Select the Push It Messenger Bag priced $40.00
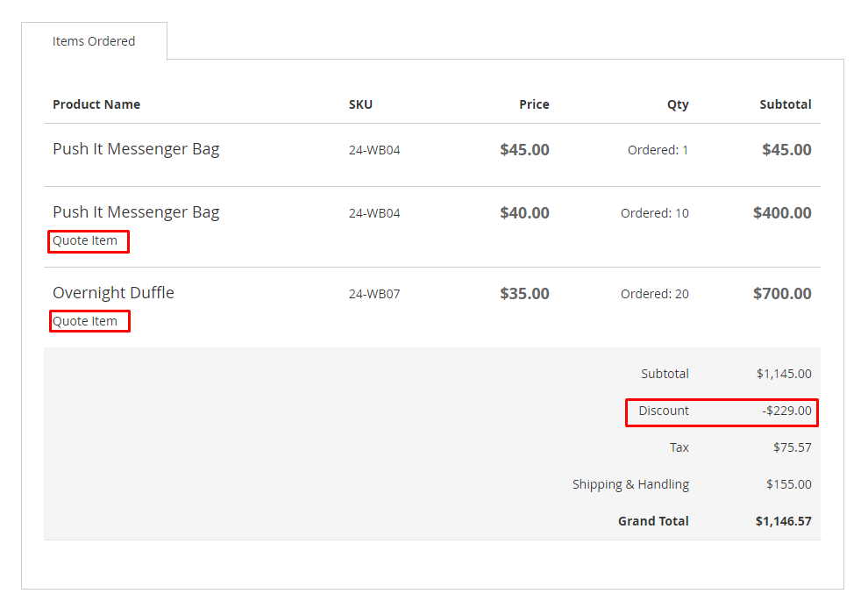Screen dimensions: 868x615 click(136, 212)
